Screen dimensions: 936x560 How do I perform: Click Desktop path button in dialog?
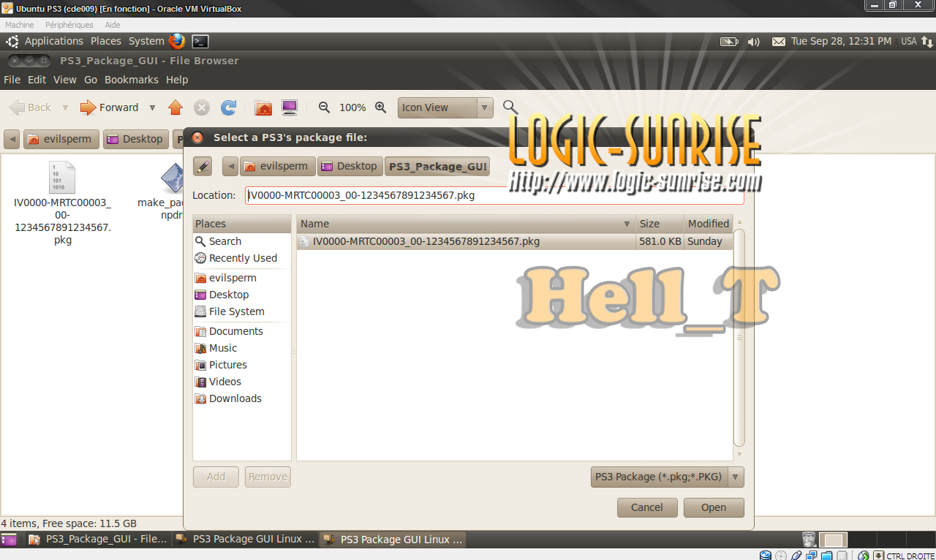[x=350, y=167]
